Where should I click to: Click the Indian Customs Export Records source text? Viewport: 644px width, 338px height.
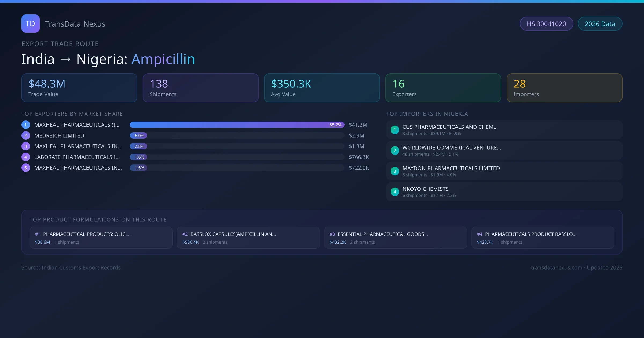[x=71, y=267]
